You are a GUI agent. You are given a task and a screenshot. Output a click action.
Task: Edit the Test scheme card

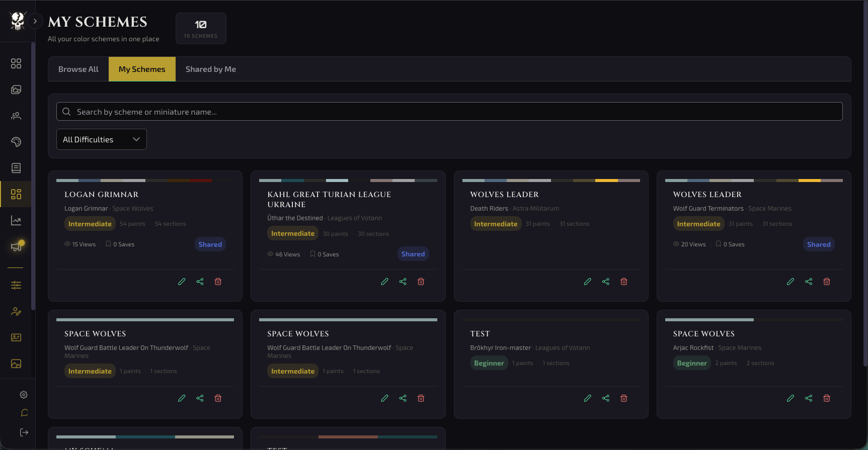[x=587, y=398]
